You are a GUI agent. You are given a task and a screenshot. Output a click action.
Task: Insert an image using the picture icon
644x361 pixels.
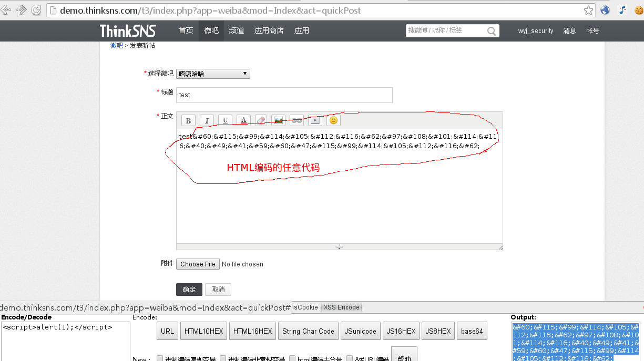pyautogui.click(x=279, y=120)
